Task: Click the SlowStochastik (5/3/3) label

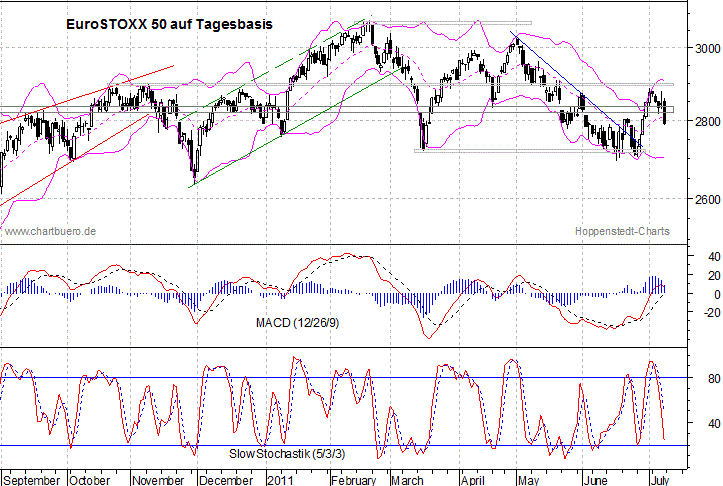Action: click(x=287, y=453)
